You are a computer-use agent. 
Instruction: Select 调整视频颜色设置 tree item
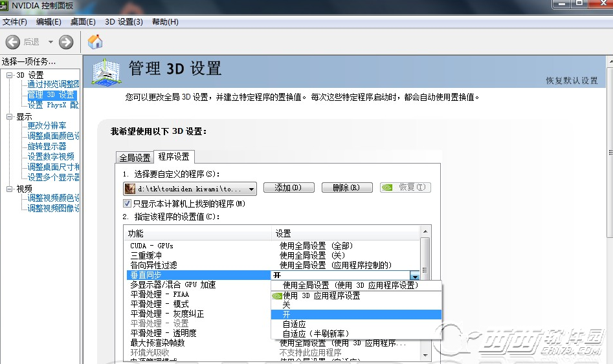pos(53,198)
